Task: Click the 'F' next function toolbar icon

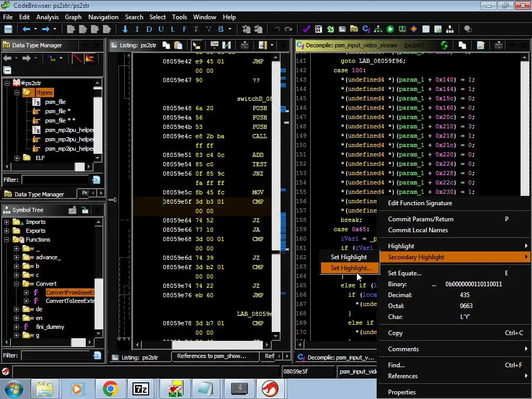Action: tap(184, 29)
